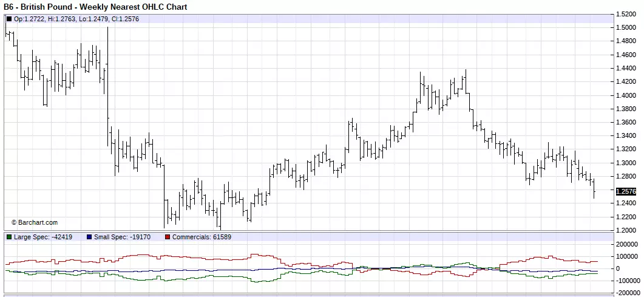Click the highlighted current price 1.2576
This screenshot has width=644, height=297.
626,191
